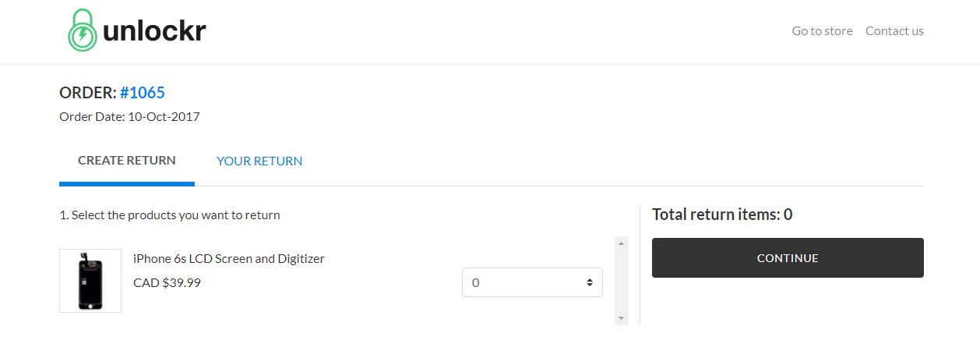Switch to the Your Return tab
980x344 pixels.
pos(259,161)
